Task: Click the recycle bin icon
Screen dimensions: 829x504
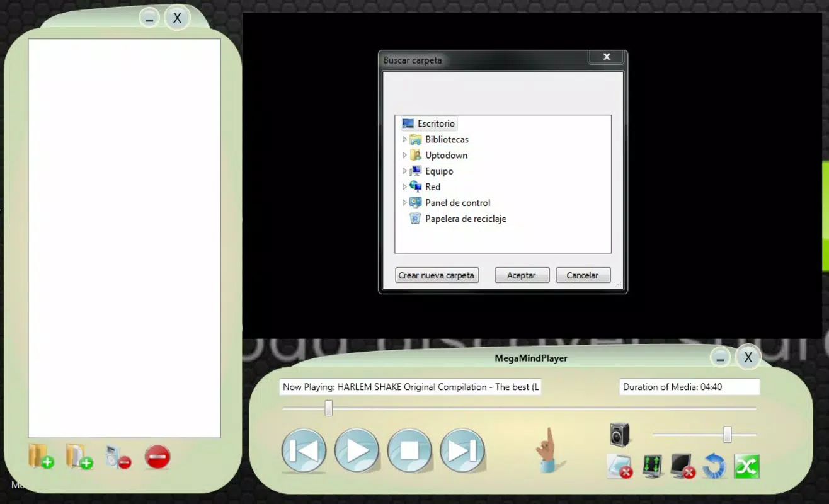Action: (x=415, y=219)
